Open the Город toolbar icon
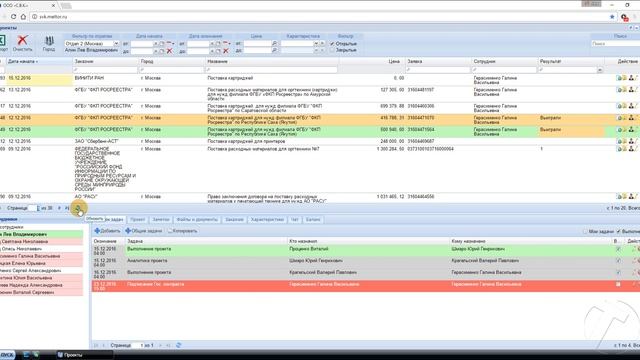 pos(49,41)
